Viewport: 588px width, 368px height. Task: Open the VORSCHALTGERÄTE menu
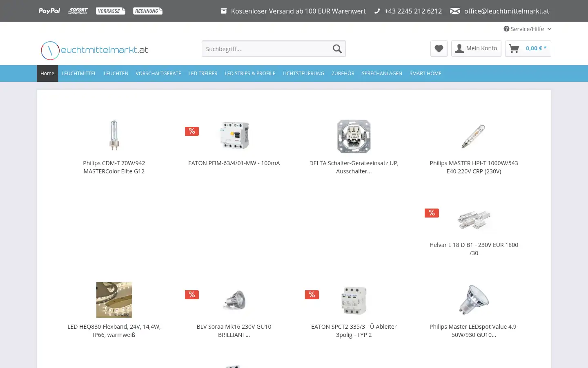(x=158, y=74)
